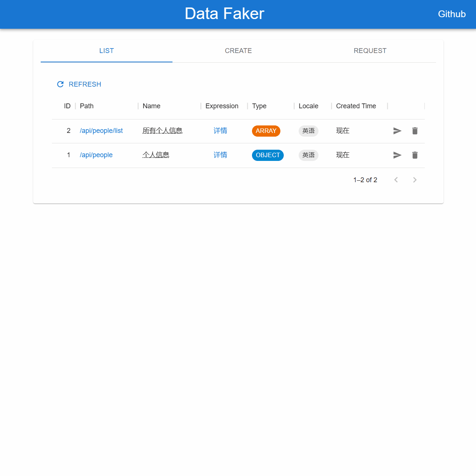Click 现在 created time in row 1
Image resolution: width=476 pixels, height=476 pixels.
pos(343,155)
